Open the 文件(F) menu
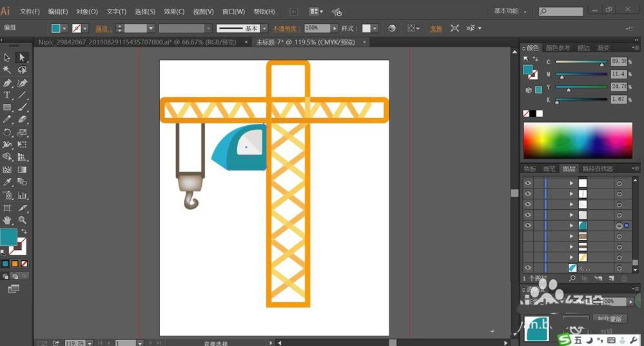The height and width of the screenshot is (346, 644). coord(30,12)
